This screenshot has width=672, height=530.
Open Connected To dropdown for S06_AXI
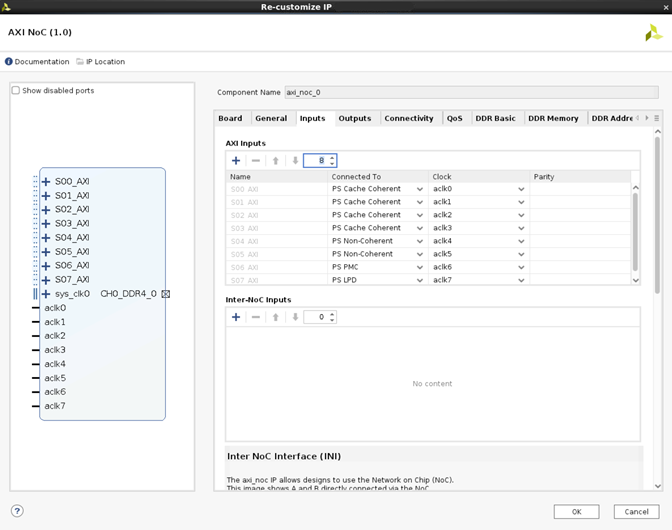point(420,267)
